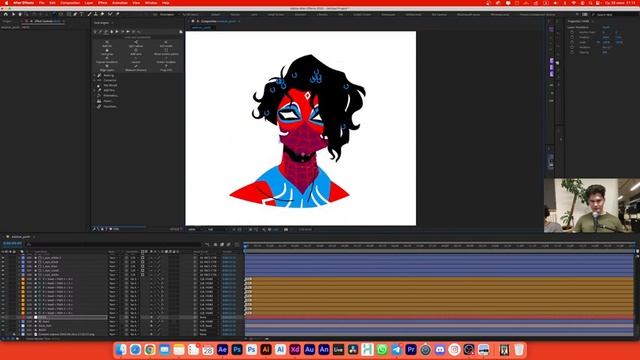
Task: Click the highlighted layer name field
Action: tap(72, 317)
